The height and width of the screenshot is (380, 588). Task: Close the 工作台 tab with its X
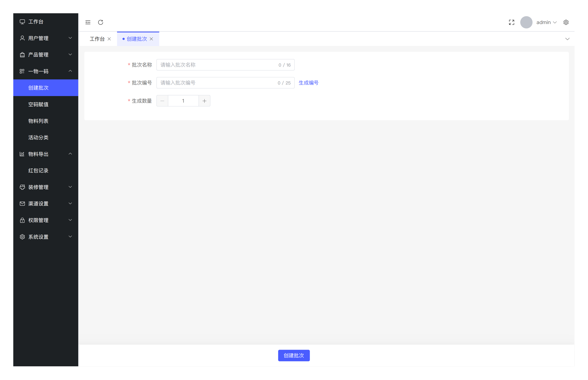(x=109, y=39)
